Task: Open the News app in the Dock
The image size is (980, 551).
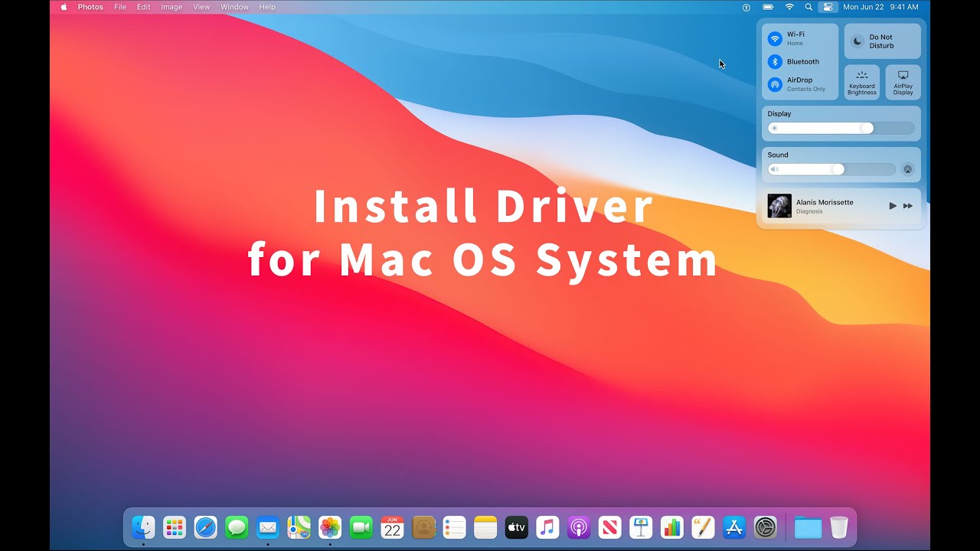Action: 610,527
